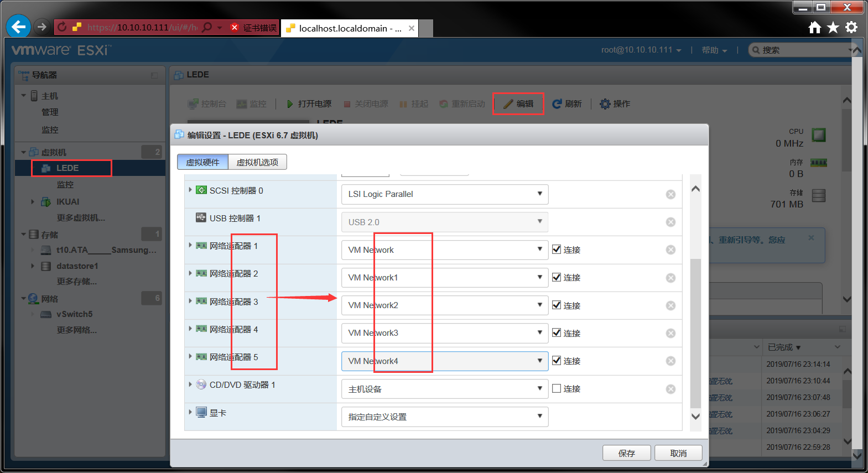Cancel the edit settings dialog

[678, 453]
